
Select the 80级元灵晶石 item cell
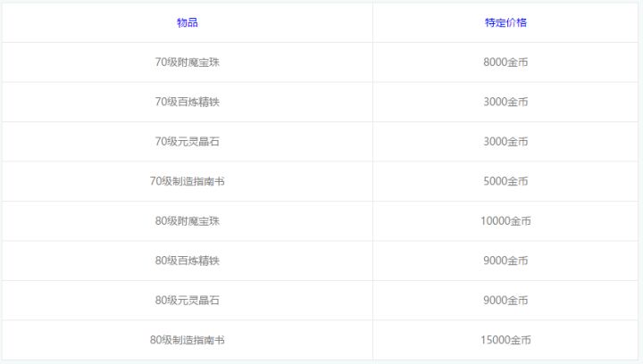pos(188,301)
